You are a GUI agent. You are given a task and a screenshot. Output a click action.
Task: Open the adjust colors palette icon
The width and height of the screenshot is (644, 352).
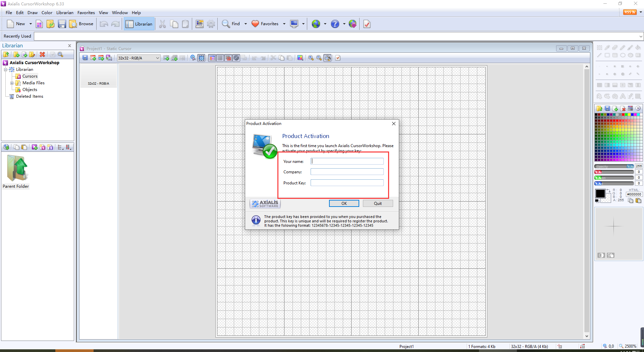(300, 58)
